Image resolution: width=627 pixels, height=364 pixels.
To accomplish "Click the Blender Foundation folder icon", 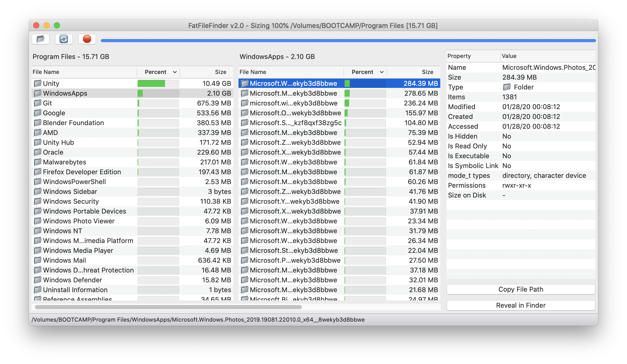I will [38, 123].
